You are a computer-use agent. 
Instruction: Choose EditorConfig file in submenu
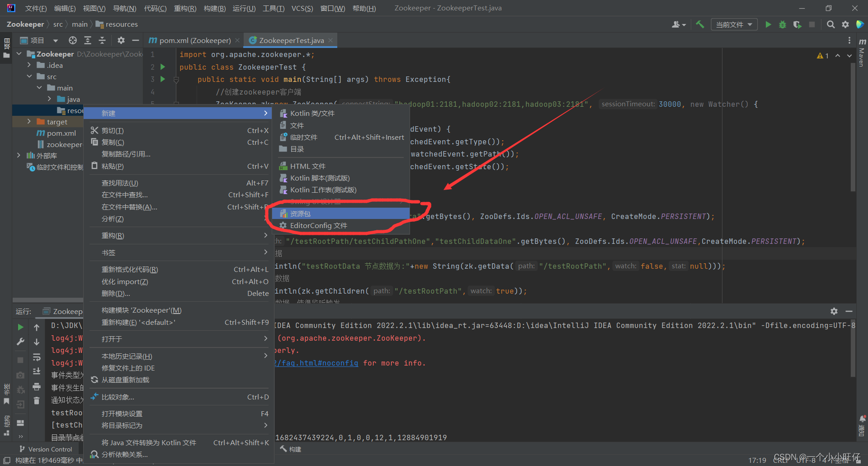point(341,225)
